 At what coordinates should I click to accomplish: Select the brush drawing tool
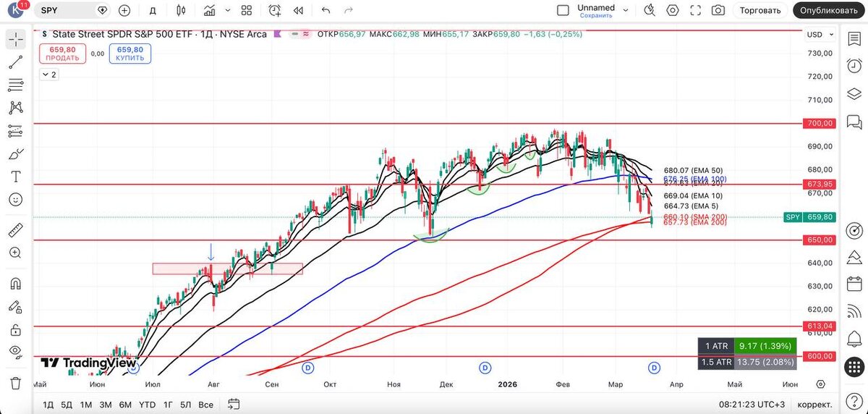[x=16, y=153]
